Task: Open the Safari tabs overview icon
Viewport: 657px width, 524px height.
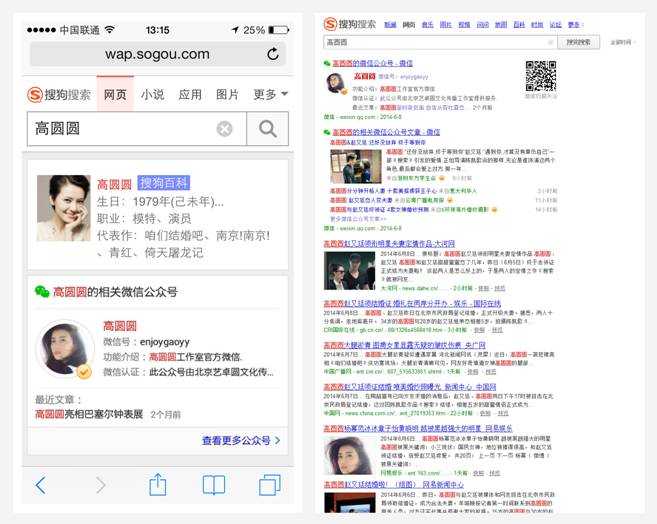Action: tap(269, 485)
